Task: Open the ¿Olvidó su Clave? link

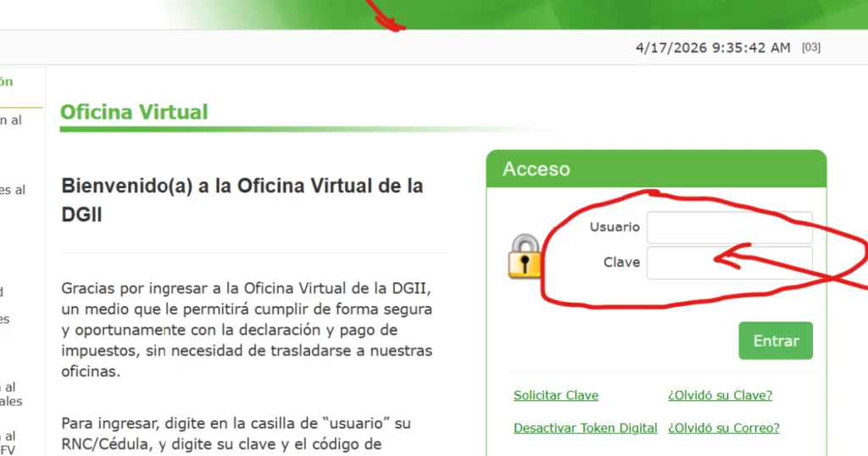Action: pyautogui.click(x=721, y=395)
